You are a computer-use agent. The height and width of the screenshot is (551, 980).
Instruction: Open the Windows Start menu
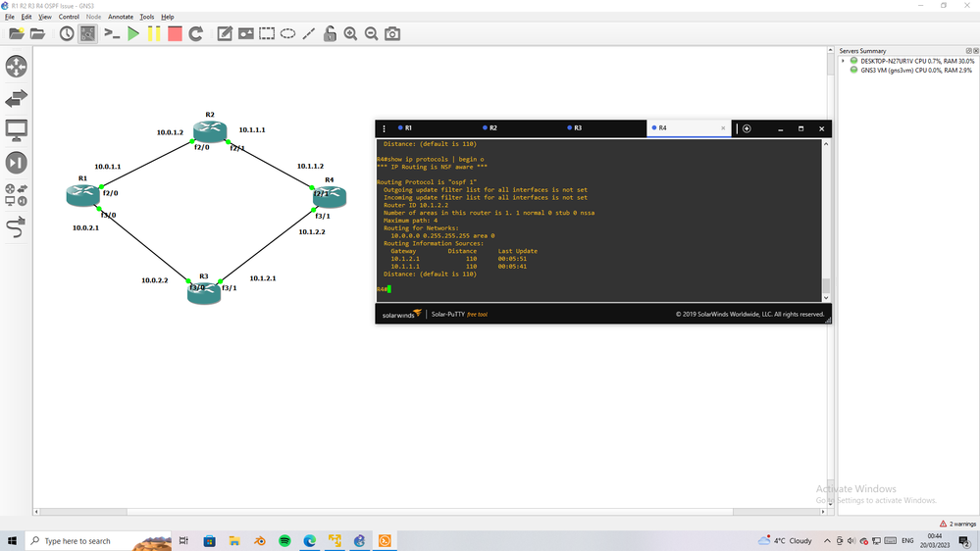12,541
